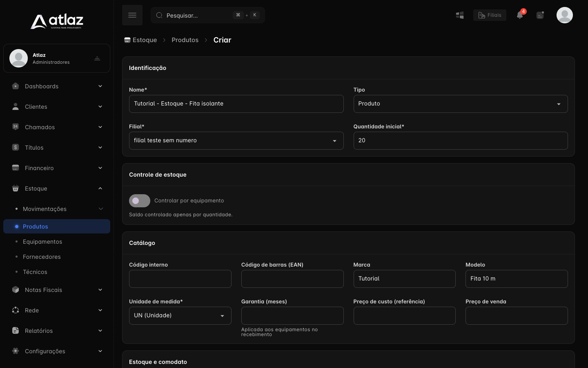Screen dimensions: 588x368
Task: Click the Títulos dollar icon
Action: click(16, 147)
